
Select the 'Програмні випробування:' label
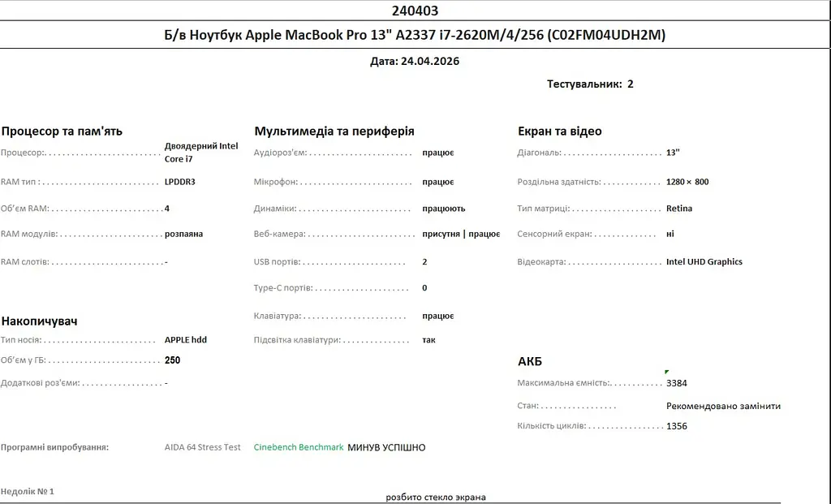point(54,447)
